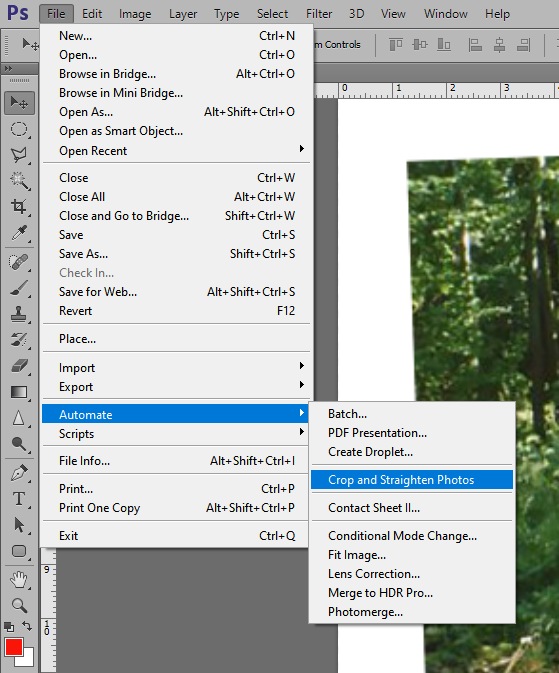Viewport: 559px width, 673px height.
Task: Swap foreground and background colors
Action: [x=27, y=626]
